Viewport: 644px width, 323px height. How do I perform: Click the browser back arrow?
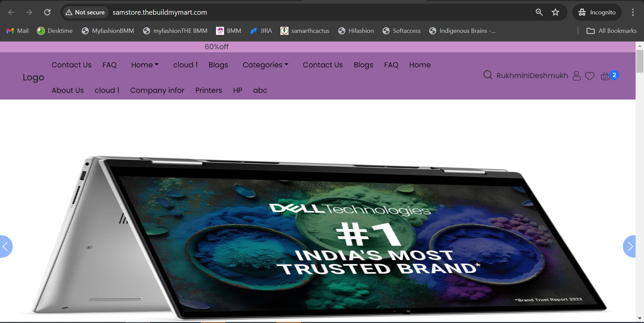(11, 12)
